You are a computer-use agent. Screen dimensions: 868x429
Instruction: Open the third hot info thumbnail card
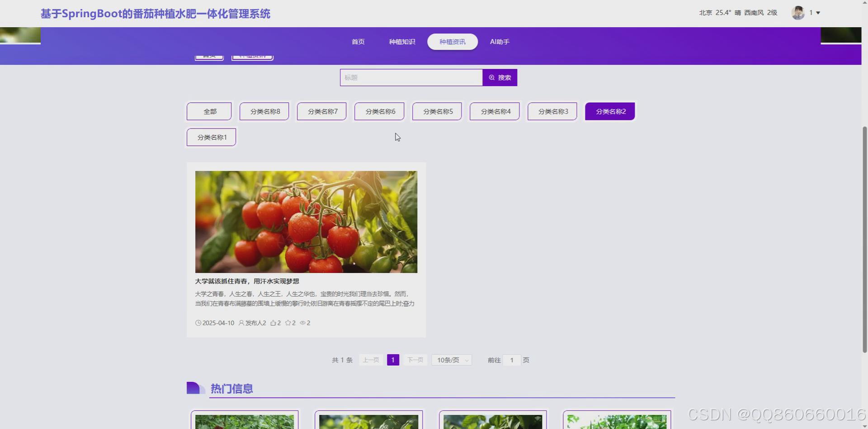493,420
